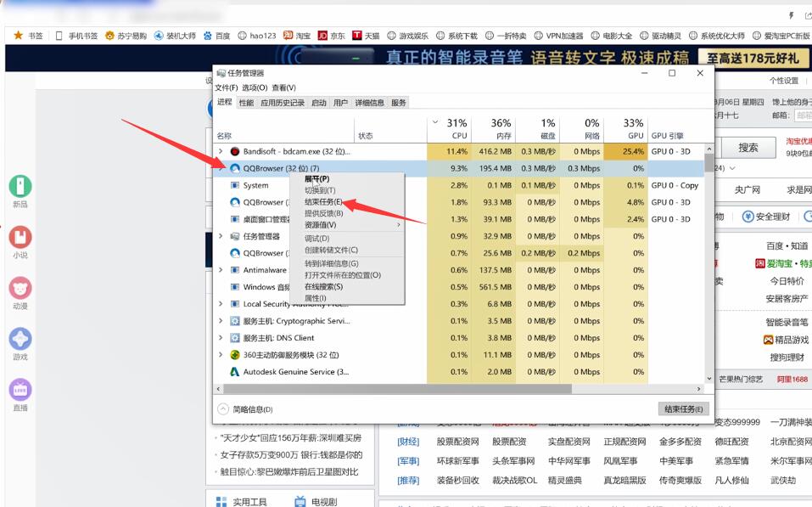Click the vertical scrollbar down arrow
Screen dimensions: 812x507
pos(709,379)
